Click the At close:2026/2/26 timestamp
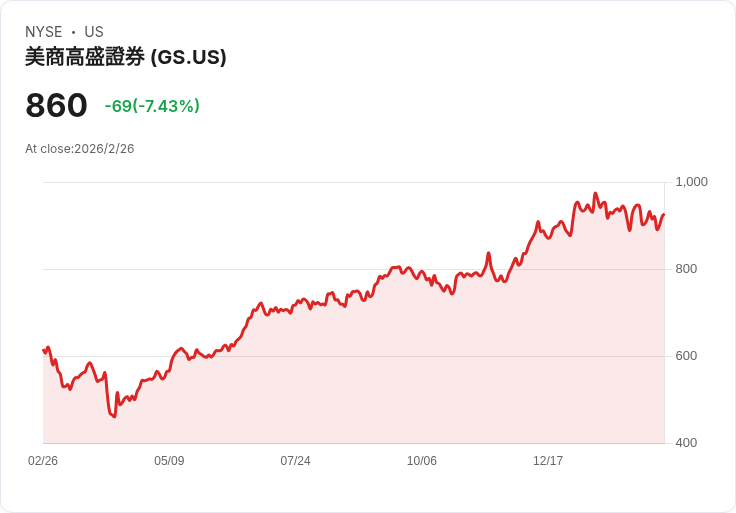Screen dimensions: 736x513 tap(80, 149)
